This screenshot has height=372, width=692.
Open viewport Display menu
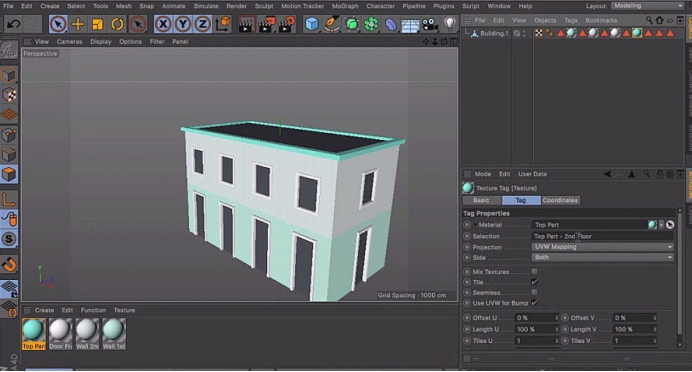[101, 41]
